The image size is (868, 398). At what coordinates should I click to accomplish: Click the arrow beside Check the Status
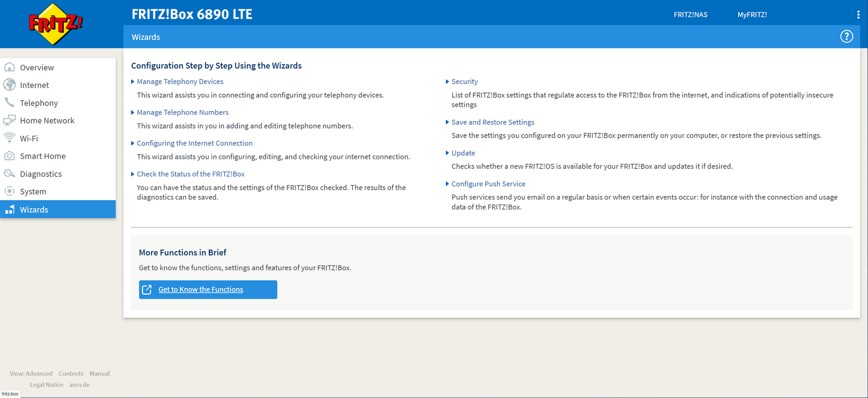[x=133, y=174]
